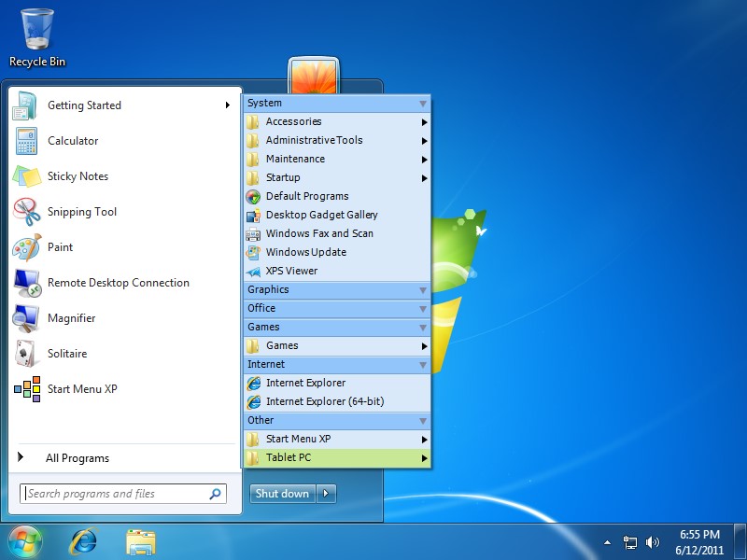
Task: Open the Accessories folder submenu
Action: pyautogui.click(x=337, y=122)
